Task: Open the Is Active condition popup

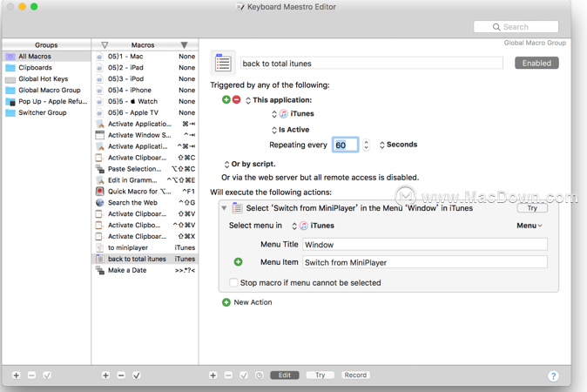Action: (x=291, y=130)
